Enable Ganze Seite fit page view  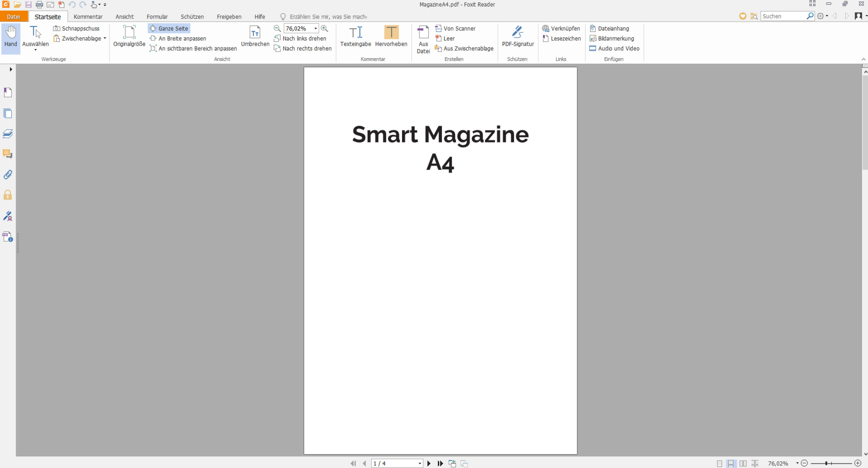point(169,28)
